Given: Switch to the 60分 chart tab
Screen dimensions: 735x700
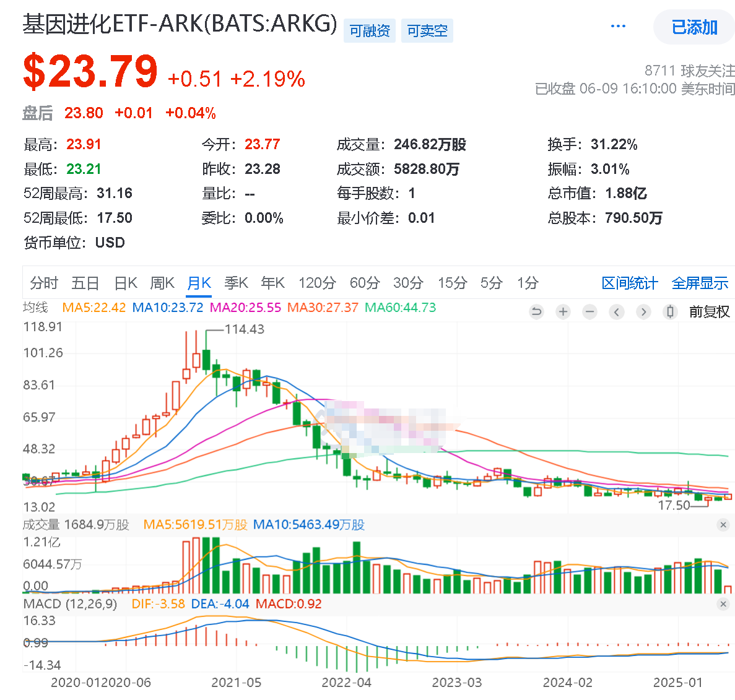Looking at the screenshot, I should 365,283.
